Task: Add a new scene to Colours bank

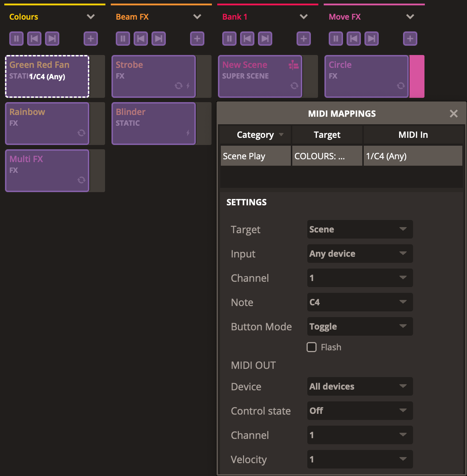Action: click(91, 39)
